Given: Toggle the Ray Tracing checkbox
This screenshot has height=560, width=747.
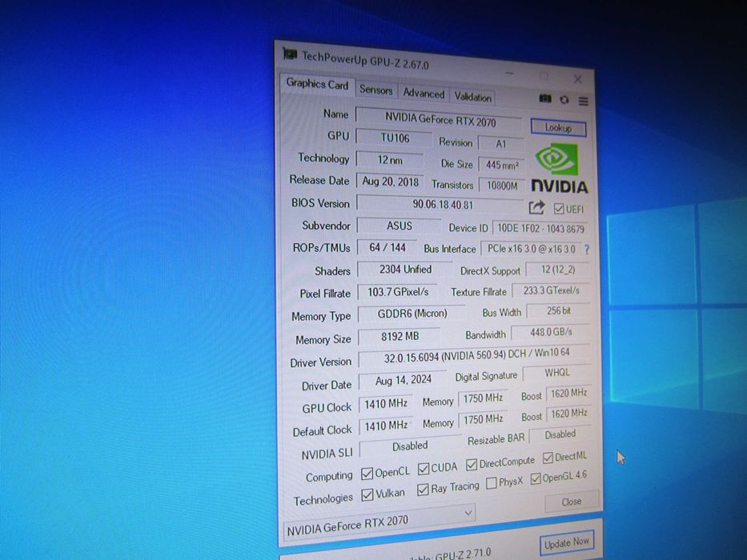Looking at the screenshot, I should (x=423, y=490).
